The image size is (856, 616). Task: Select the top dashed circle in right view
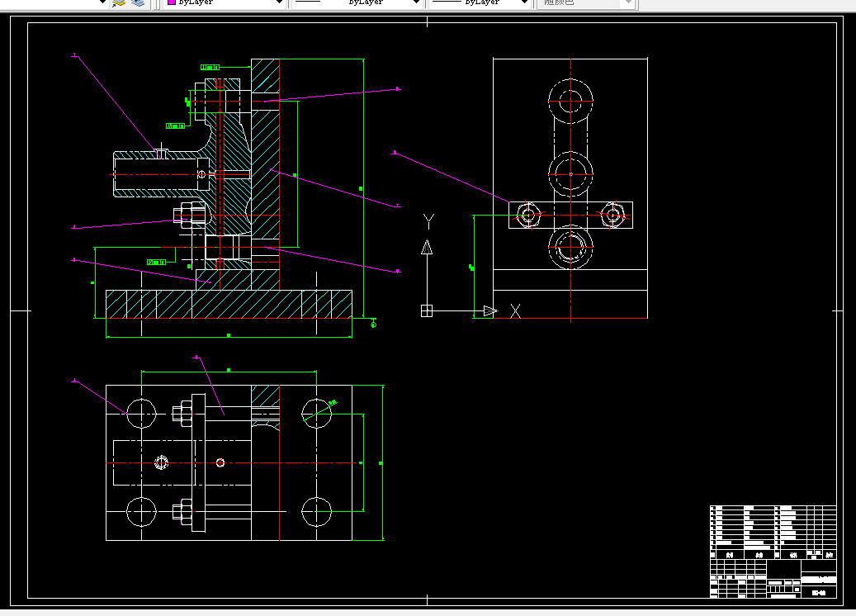(x=571, y=101)
